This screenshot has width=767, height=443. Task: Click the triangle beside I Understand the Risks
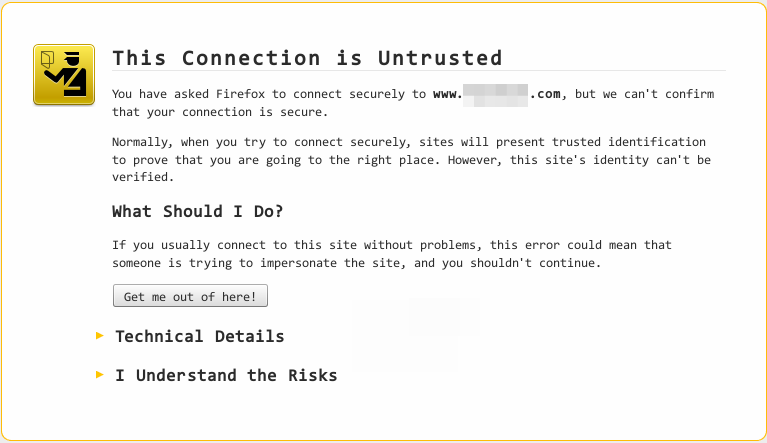pos(100,375)
